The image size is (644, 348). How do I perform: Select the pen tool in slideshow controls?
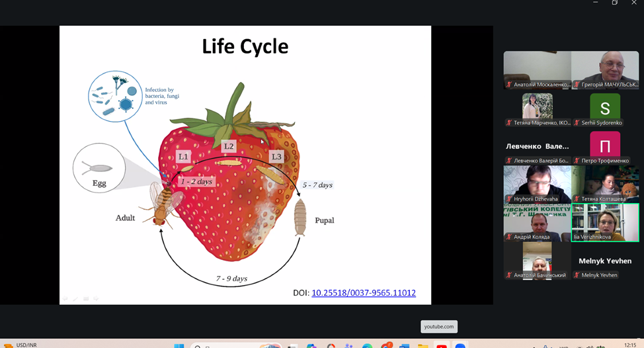(75, 299)
